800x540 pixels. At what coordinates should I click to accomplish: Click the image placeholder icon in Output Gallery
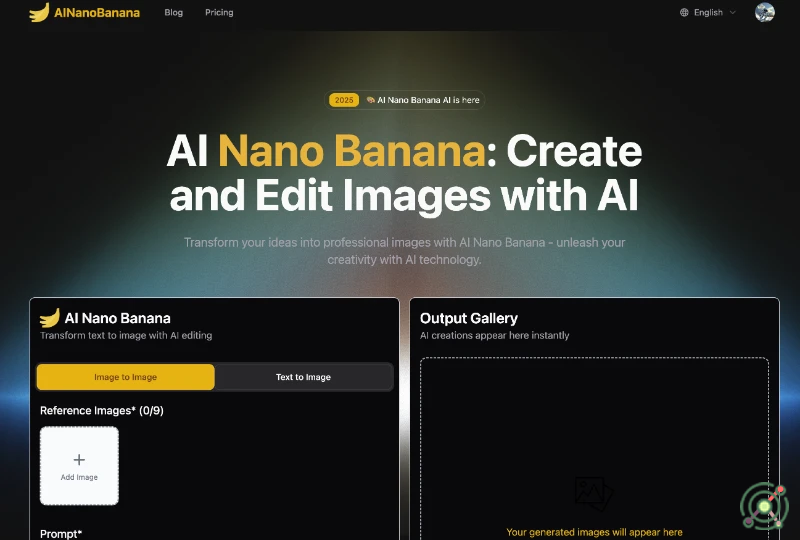pos(593,492)
